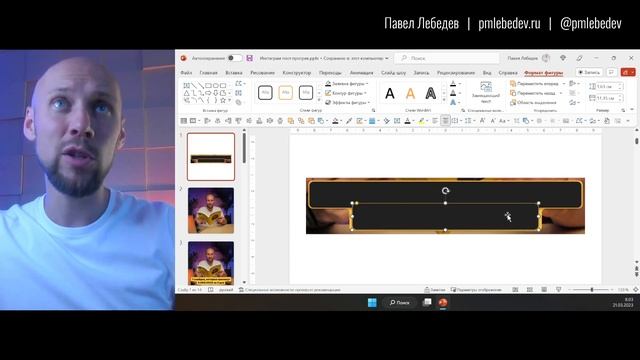Select slide 3 thumbnail
The width and height of the screenshot is (640, 360).
click(x=211, y=263)
